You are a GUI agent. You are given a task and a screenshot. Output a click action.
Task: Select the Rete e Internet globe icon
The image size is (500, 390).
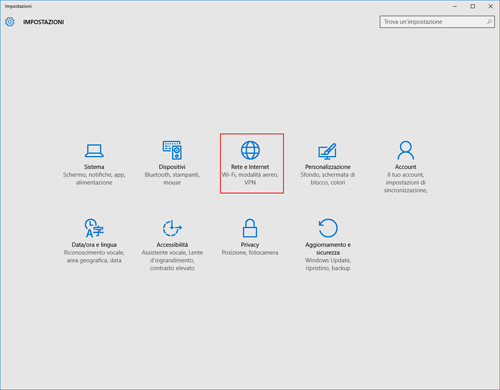250,150
